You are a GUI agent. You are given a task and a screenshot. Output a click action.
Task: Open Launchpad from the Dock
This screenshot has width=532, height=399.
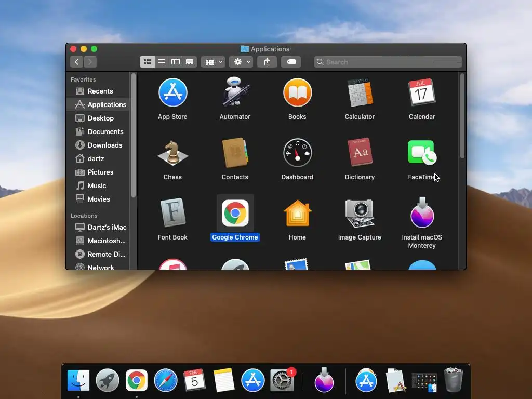tap(108, 380)
